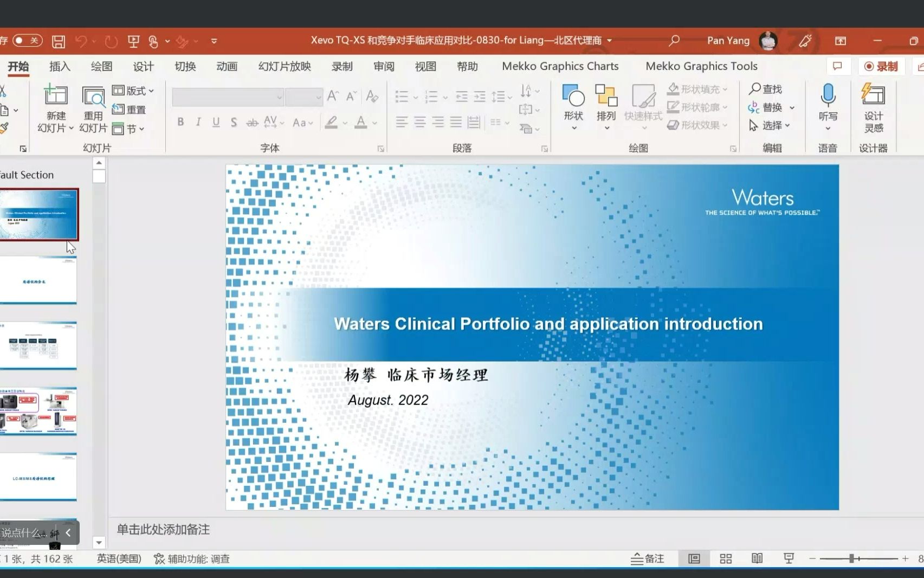Toggle italic formatting
Screen dimensions: 924x578
point(198,123)
